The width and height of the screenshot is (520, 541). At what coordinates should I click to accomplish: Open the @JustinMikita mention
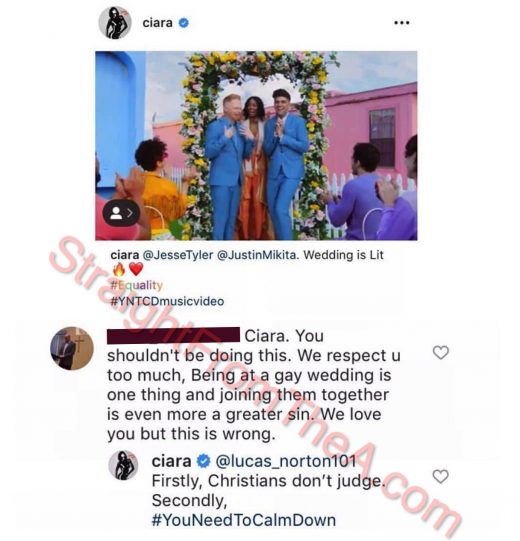pyautogui.click(x=256, y=255)
